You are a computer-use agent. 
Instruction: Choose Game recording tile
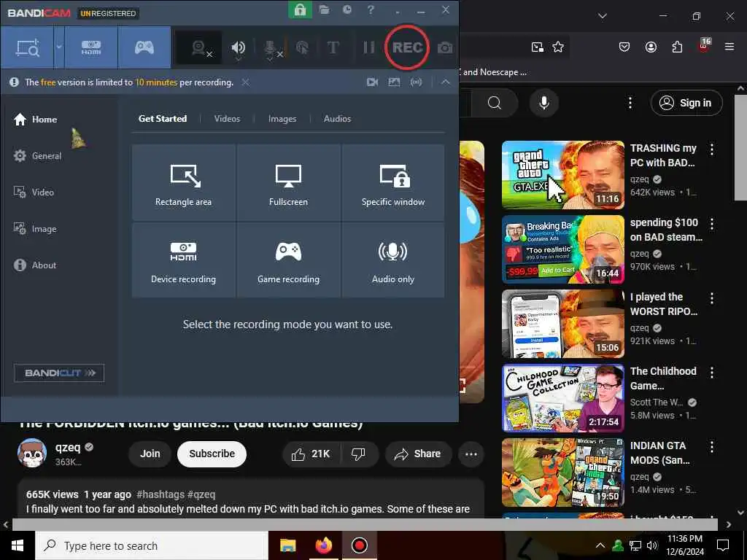(x=288, y=260)
